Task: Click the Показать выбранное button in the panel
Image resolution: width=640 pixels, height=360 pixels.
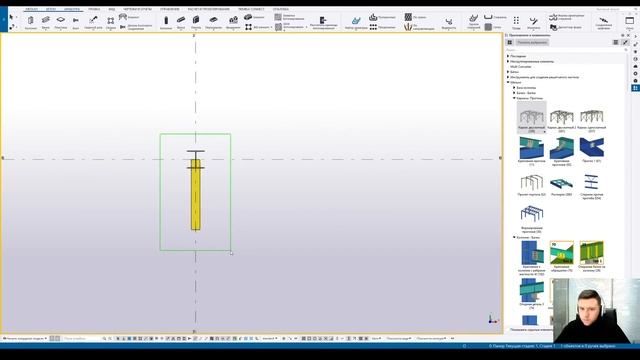Action: tap(532, 42)
